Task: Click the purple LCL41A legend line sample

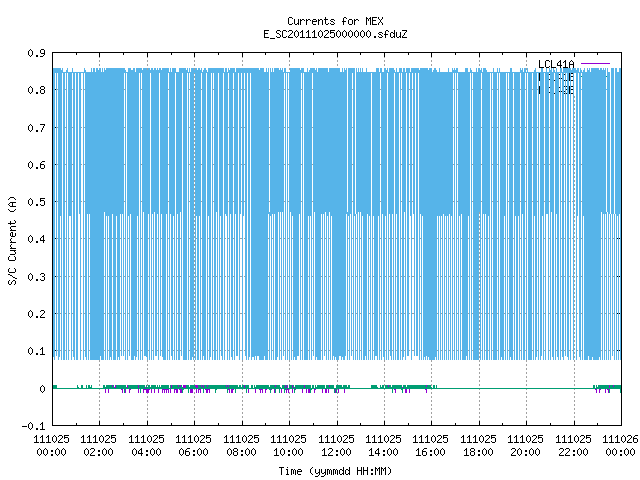Action: pyautogui.click(x=595, y=64)
